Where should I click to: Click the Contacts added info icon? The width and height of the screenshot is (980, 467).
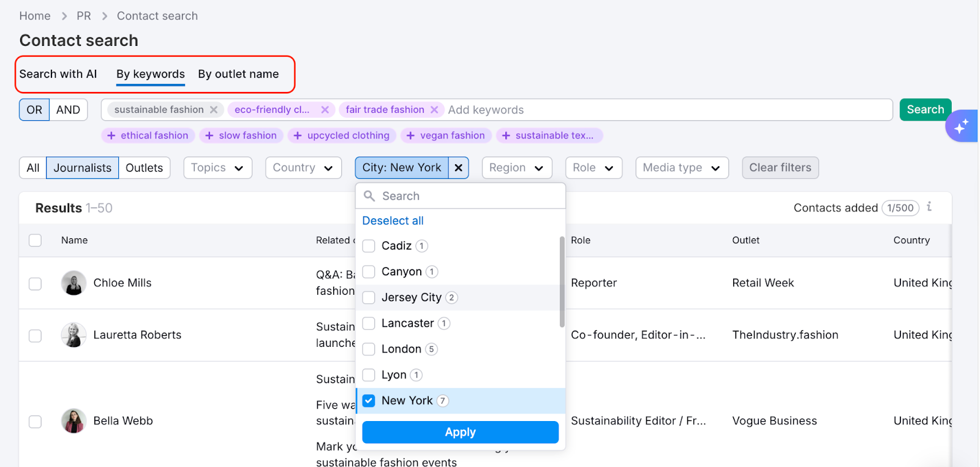[x=929, y=207]
